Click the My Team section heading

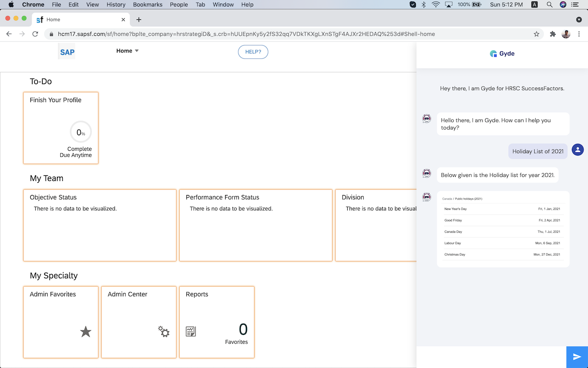[x=46, y=178]
